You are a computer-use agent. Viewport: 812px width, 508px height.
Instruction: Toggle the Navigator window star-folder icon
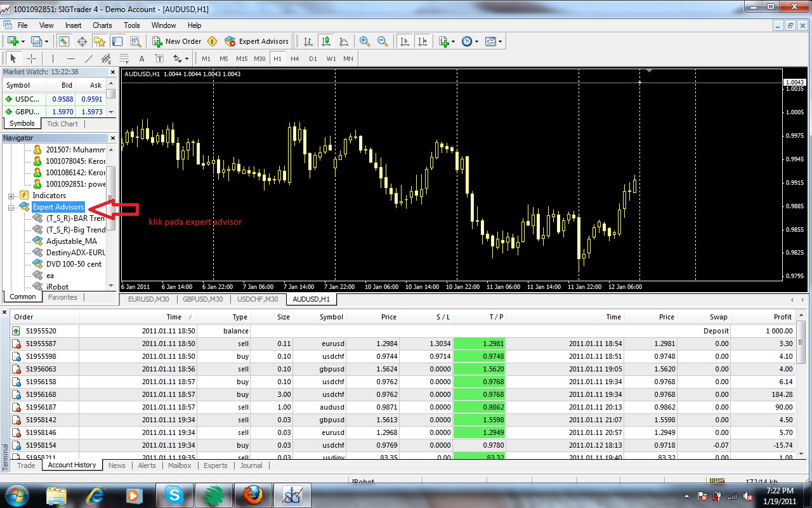pos(100,41)
